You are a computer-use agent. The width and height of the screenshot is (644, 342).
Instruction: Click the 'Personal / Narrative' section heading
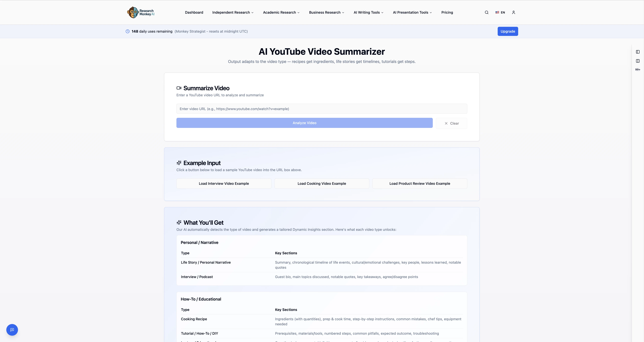point(199,243)
